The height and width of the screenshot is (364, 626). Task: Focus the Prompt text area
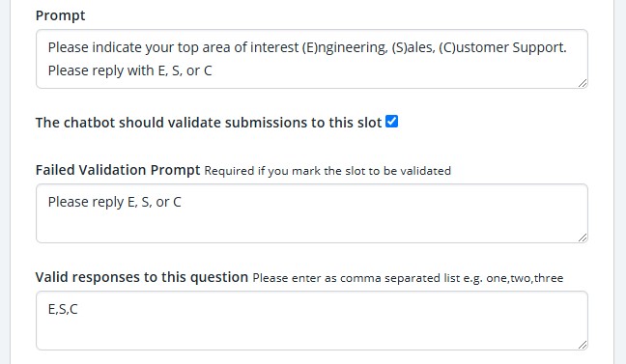[x=312, y=59]
